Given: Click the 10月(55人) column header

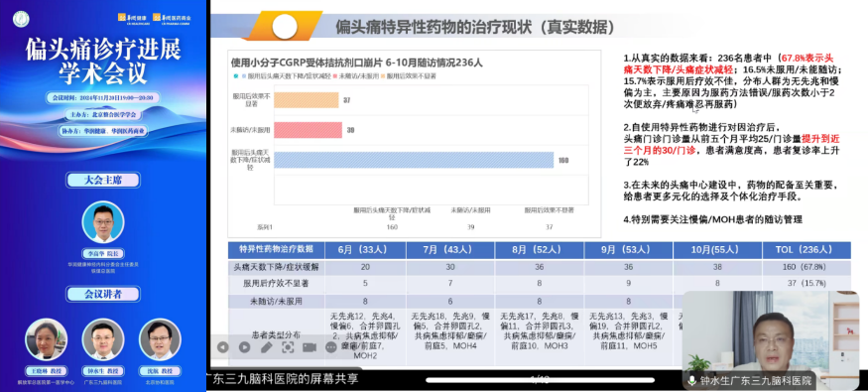Looking at the screenshot, I should [718, 250].
